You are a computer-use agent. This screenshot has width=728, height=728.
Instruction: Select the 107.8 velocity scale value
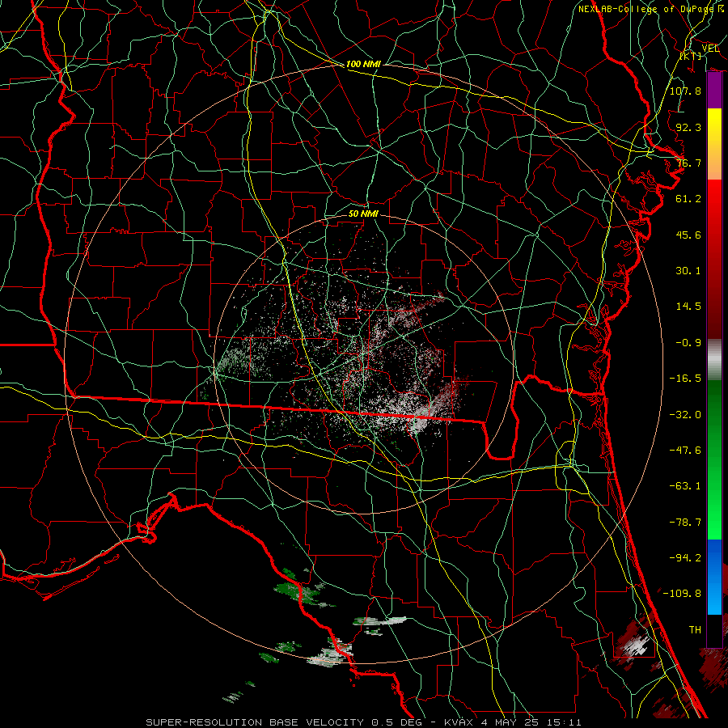[x=685, y=91]
